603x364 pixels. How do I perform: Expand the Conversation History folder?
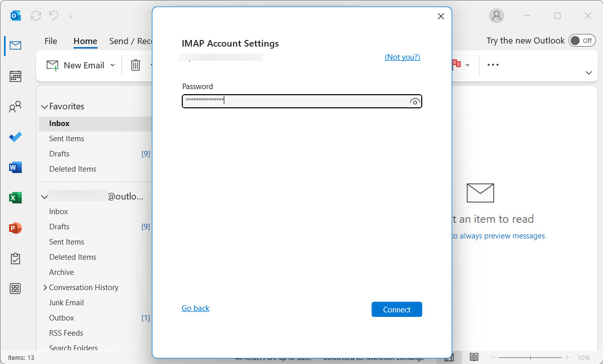click(45, 287)
